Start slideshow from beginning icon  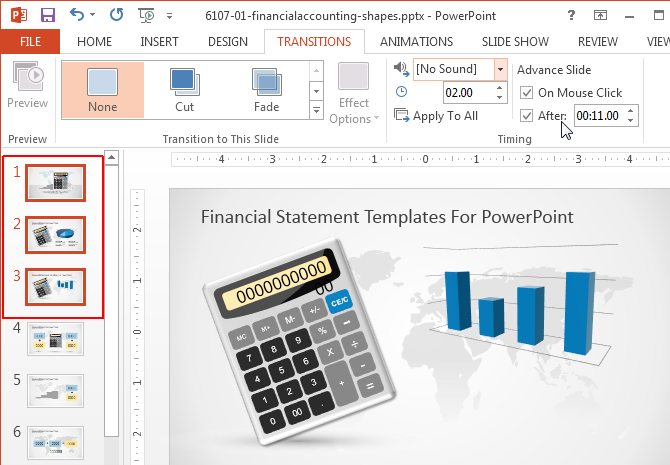147,16
